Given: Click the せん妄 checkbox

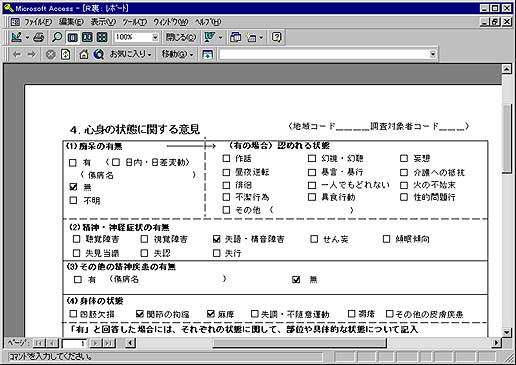Looking at the screenshot, I should [x=314, y=239].
